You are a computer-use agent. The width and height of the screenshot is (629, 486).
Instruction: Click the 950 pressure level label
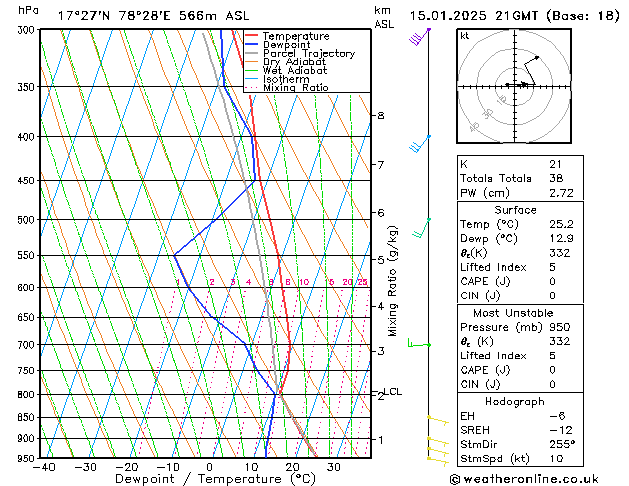(28, 458)
